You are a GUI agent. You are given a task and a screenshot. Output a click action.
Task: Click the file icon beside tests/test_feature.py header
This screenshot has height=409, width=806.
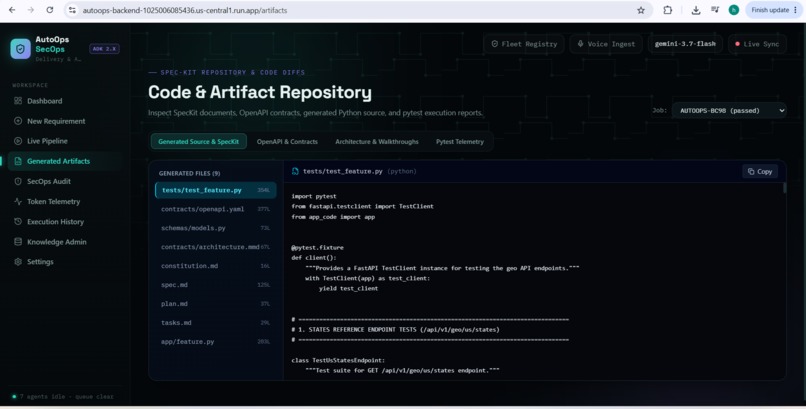pyautogui.click(x=295, y=171)
